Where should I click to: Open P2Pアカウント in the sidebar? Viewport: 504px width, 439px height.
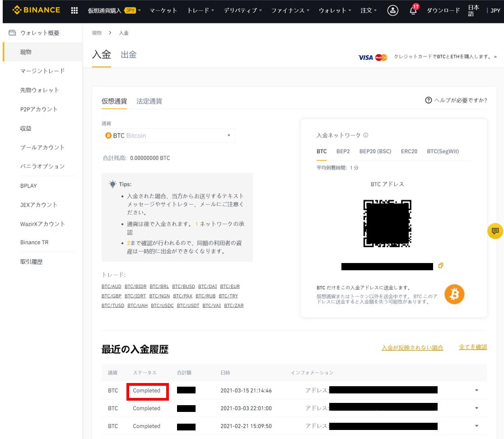tap(38, 109)
